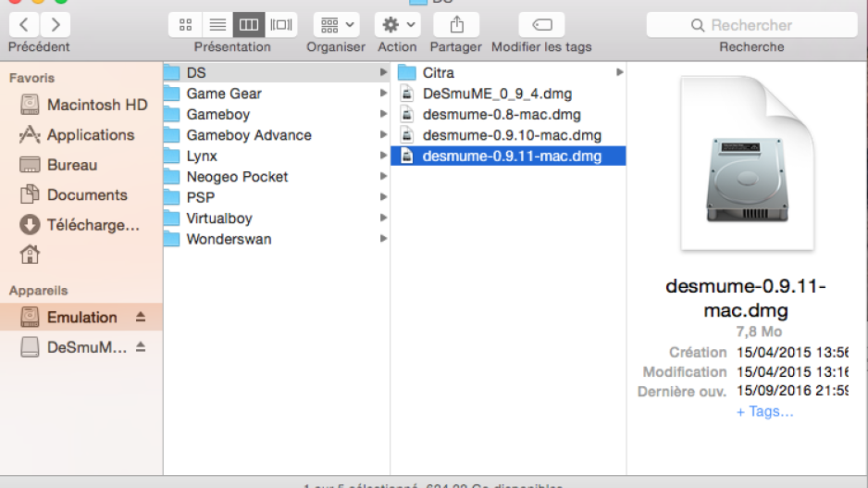
Task: Select the Gameboy Advance folder
Action: click(x=277, y=135)
